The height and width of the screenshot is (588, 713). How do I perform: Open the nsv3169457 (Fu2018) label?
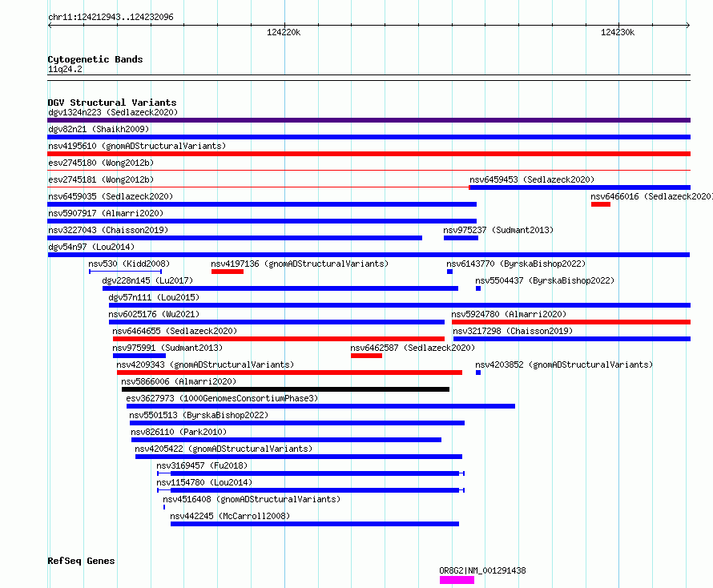pyautogui.click(x=203, y=465)
